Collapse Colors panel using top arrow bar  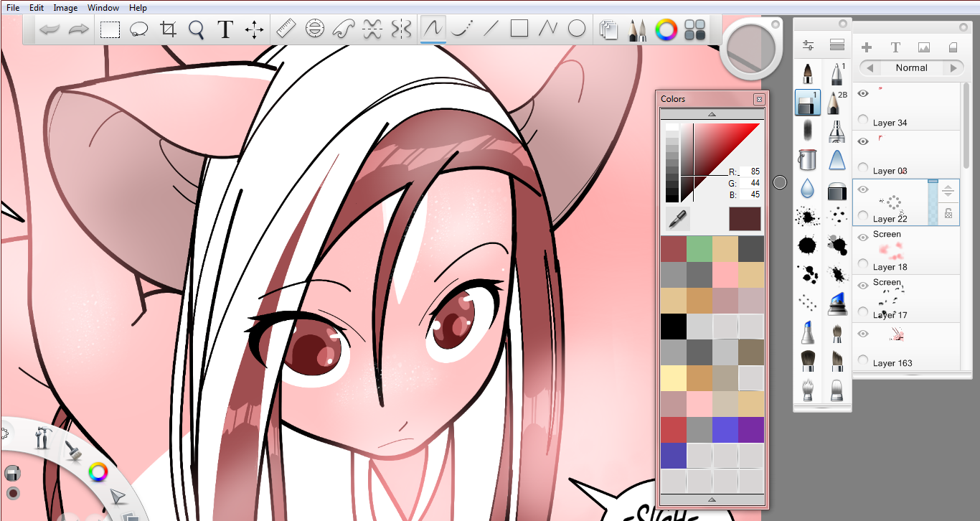click(712, 114)
